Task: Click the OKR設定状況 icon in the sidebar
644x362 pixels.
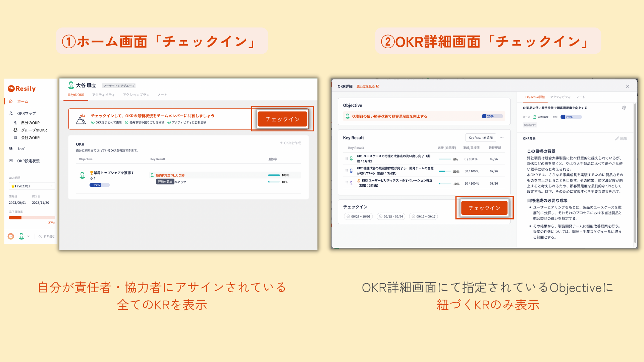Action: point(11,161)
